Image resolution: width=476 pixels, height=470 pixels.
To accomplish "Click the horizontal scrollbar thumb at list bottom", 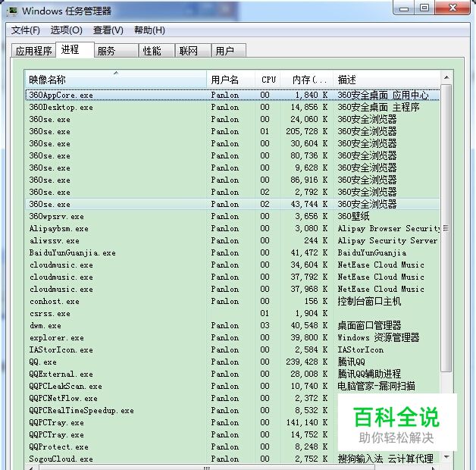I will pos(206,468).
